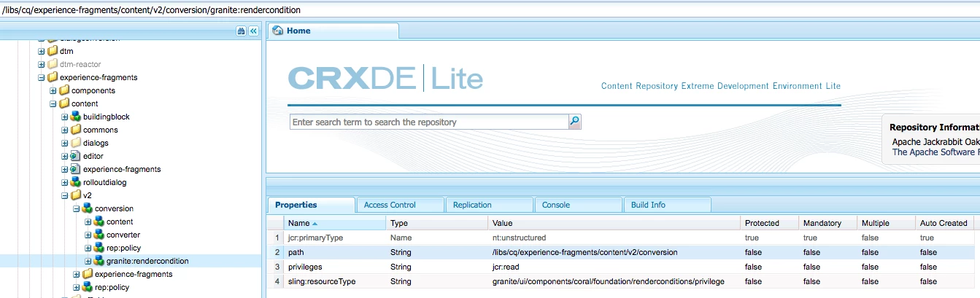The height and width of the screenshot is (298, 980).
Task: Collapse the conversion node
Action: 77,208
